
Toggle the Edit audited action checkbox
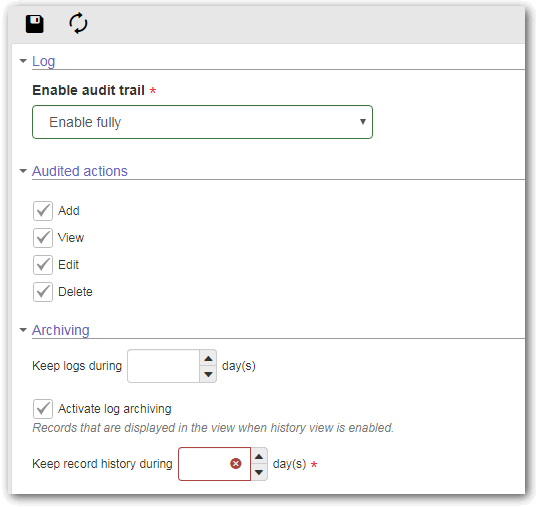pos(43,265)
